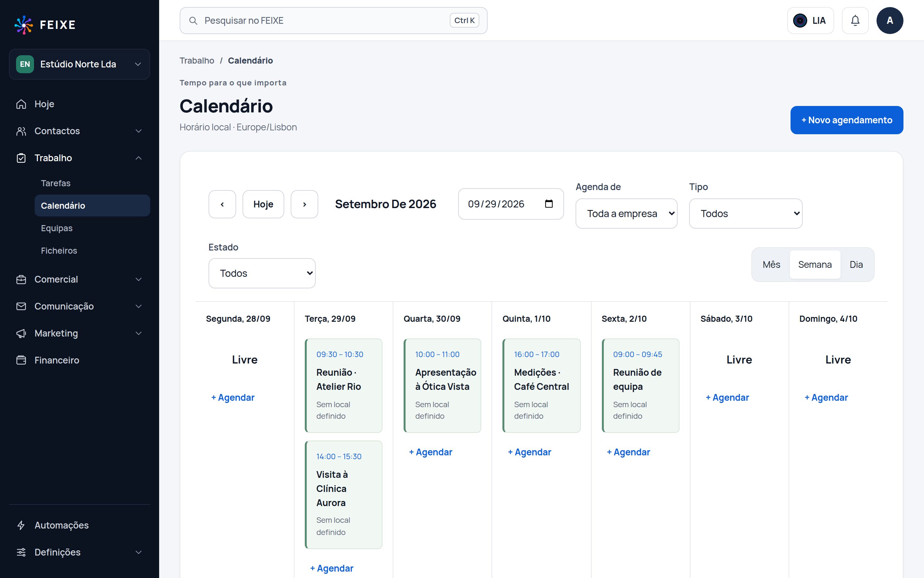The height and width of the screenshot is (578, 924).
Task: Click the Novo agendamento button
Action: click(x=846, y=120)
